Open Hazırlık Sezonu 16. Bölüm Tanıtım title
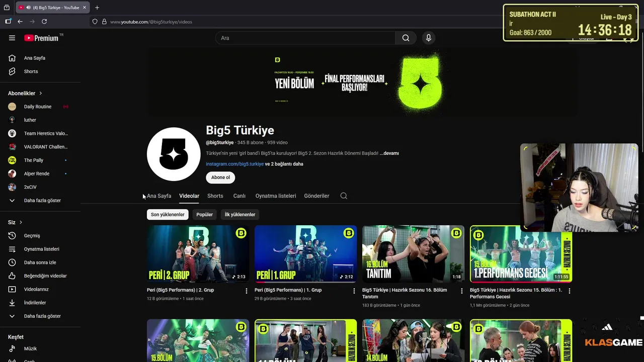This screenshot has width=644, height=362. point(405,293)
